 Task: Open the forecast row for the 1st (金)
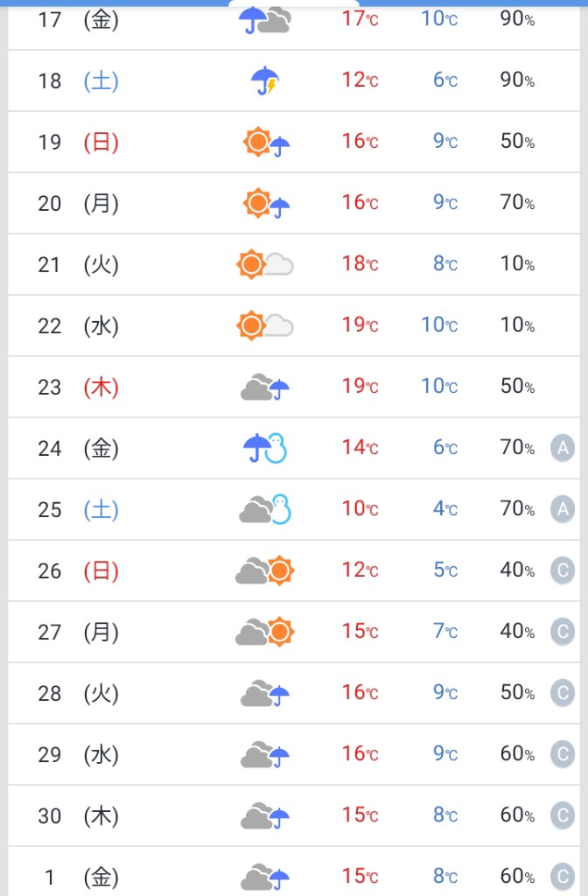pyautogui.click(x=294, y=871)
